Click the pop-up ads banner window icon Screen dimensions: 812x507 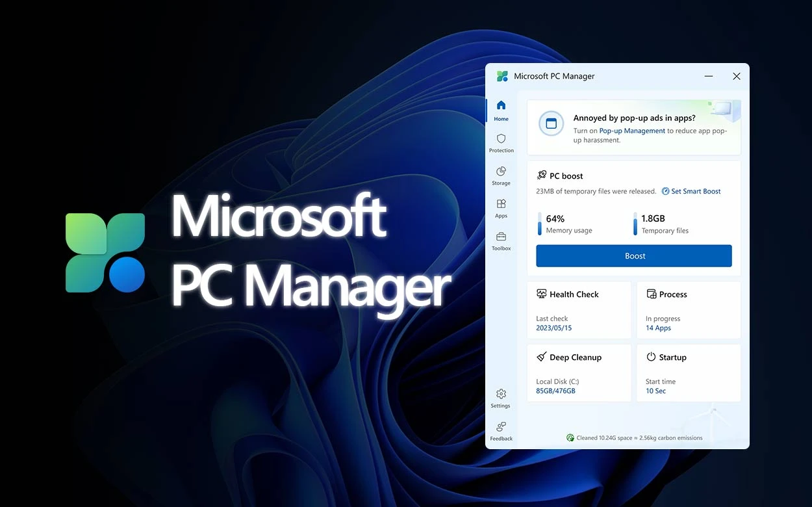pos(552,123)
